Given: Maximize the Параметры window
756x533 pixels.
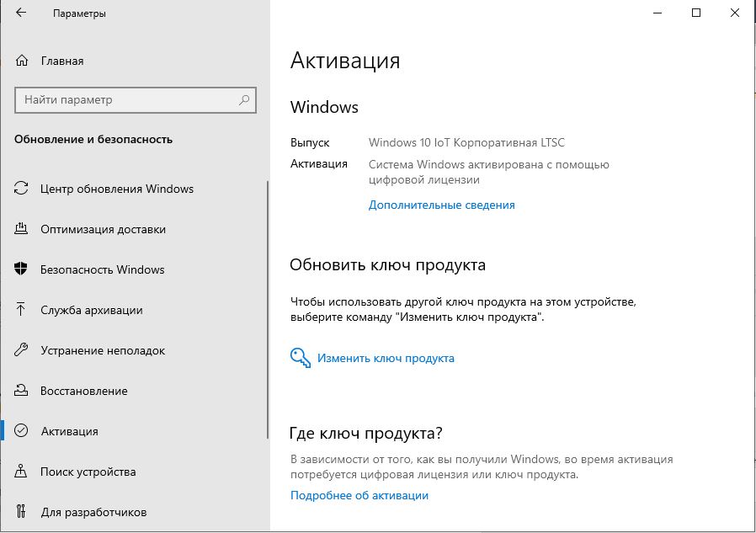Looking at the screenshot, I should click(x=696, y=13).
